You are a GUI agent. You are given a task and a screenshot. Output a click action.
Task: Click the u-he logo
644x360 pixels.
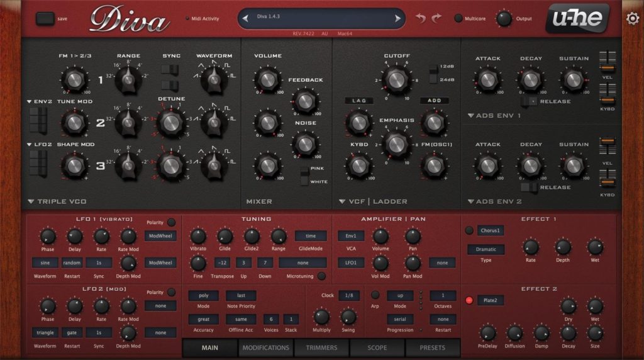(x=577, y=18)
